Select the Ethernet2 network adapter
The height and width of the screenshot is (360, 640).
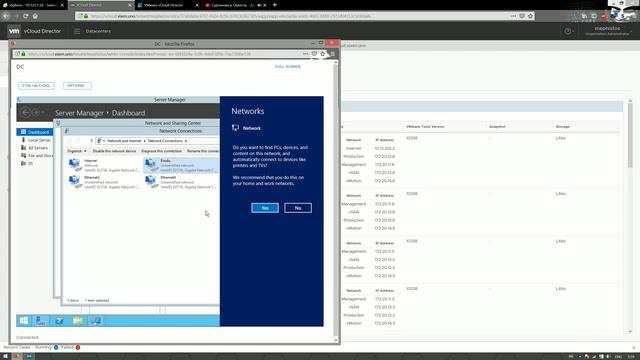104,182
